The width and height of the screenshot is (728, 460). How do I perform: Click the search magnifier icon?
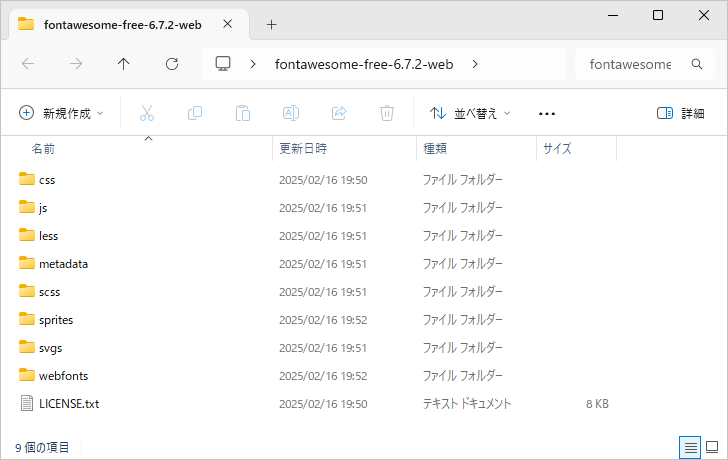click(697, 64)
